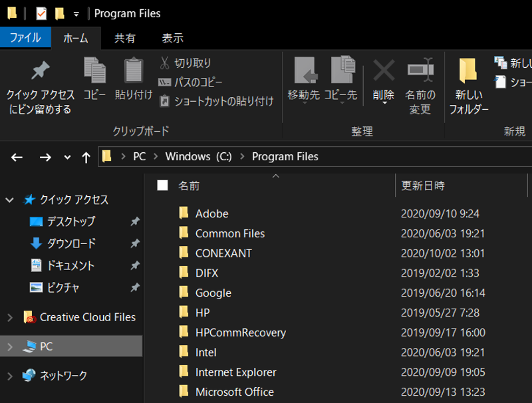Open the ファイル menu tab
The width and height of the screenshot is (532, 403).
point(25,38)
